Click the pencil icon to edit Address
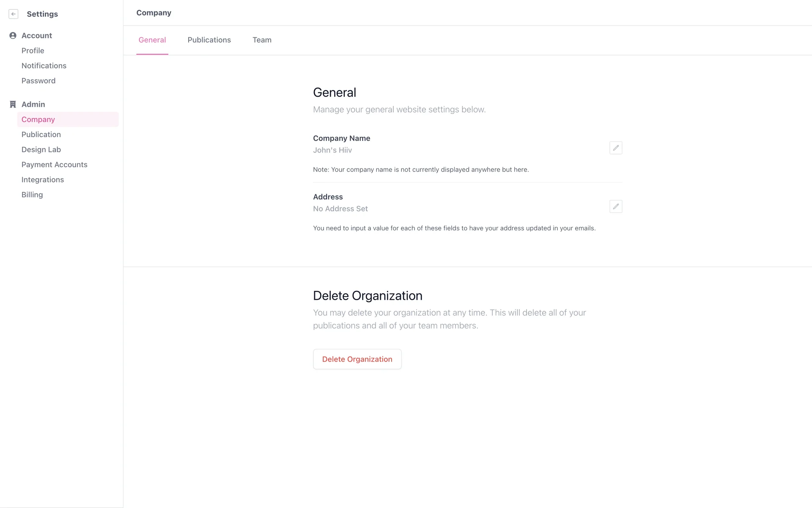Image resolution: width=812 pixels, height=508 pixels. (615, 207)
